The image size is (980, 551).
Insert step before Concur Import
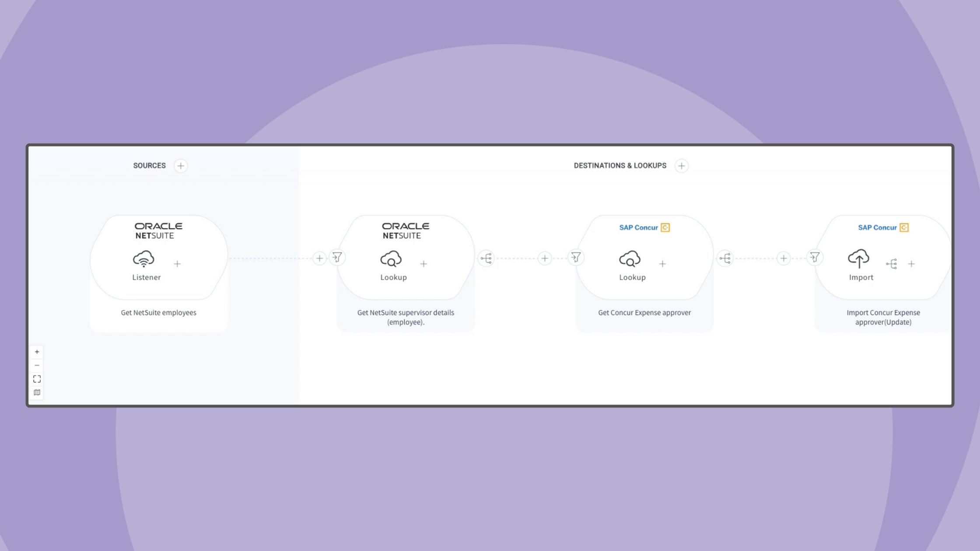pos(784,258)
